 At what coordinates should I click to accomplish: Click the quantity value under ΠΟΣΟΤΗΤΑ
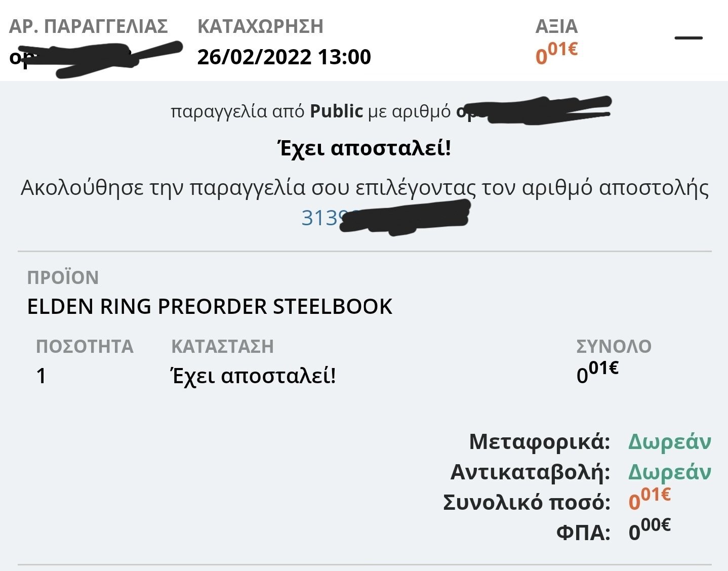click(41, 376)
